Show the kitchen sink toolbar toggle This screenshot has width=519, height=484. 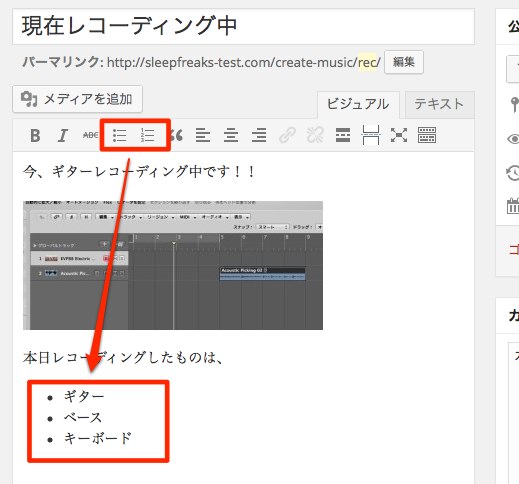coord(427,135)
